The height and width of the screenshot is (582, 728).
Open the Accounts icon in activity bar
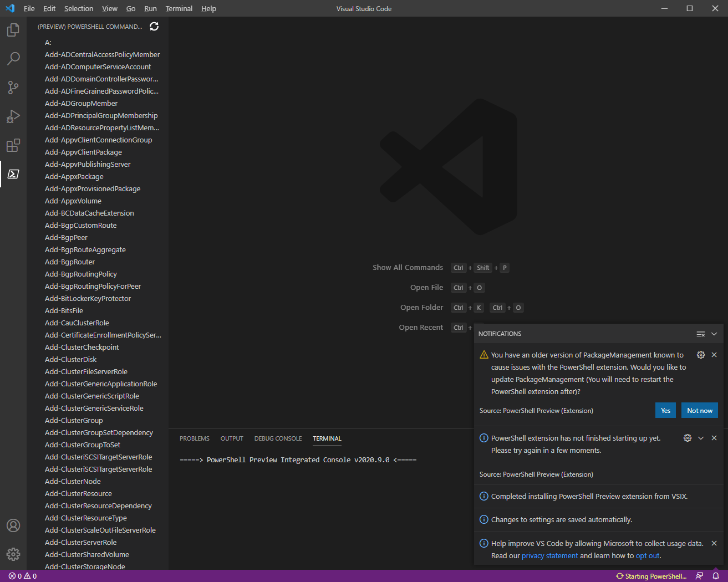13,525
